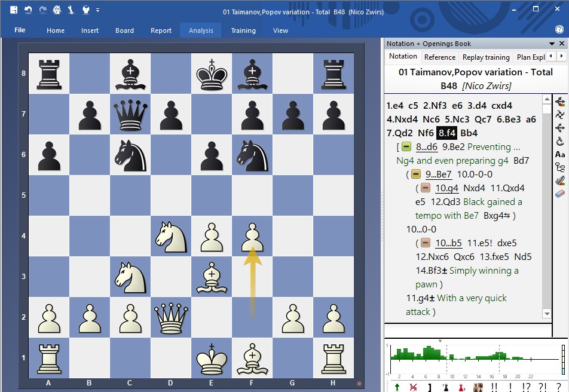Add the '!!' brilliant move annotation
569x392 pixels.
pyautogui.click(x=494, y=386)
